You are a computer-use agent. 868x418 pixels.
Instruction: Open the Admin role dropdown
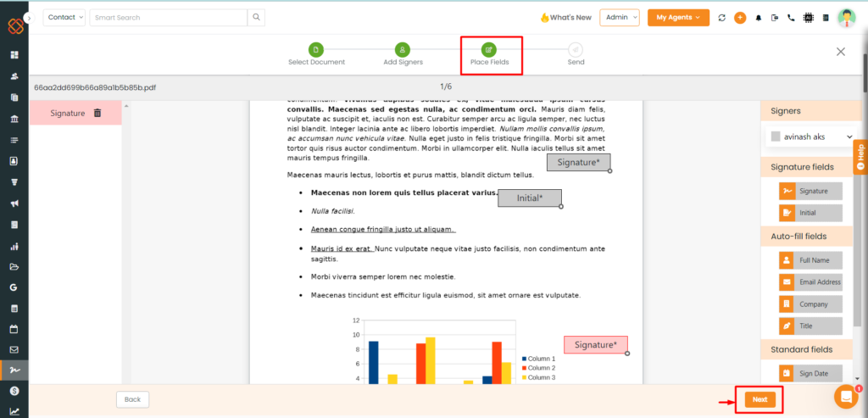(x=620, y=17)
